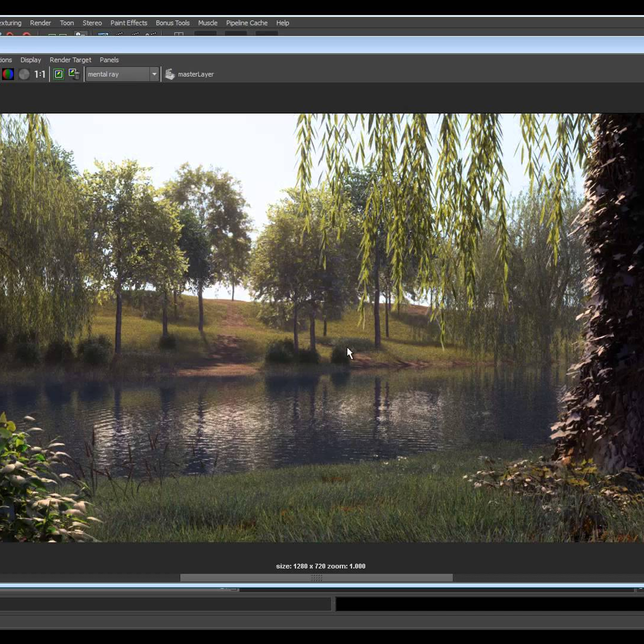The height and width of the screenshot is (644, 644).
Task: Open the Pipeline Cache menu
Action: (x=247, y=23)
